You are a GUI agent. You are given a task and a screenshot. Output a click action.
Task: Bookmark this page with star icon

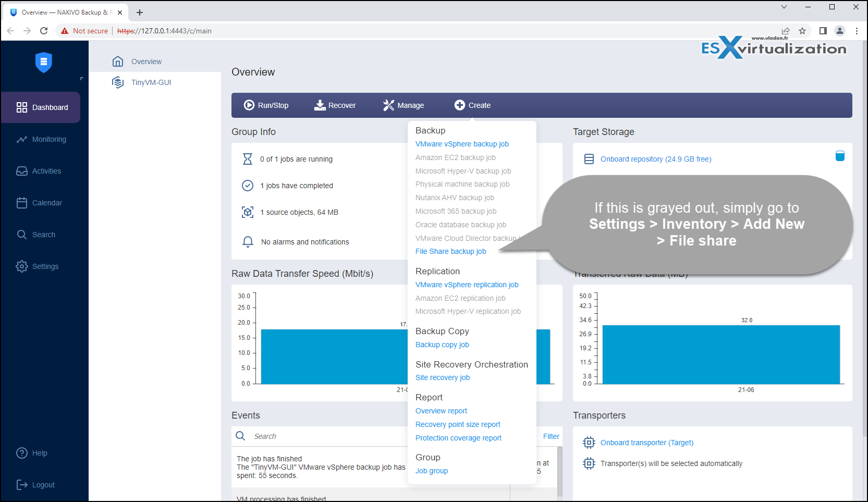[x=802, y=31]
